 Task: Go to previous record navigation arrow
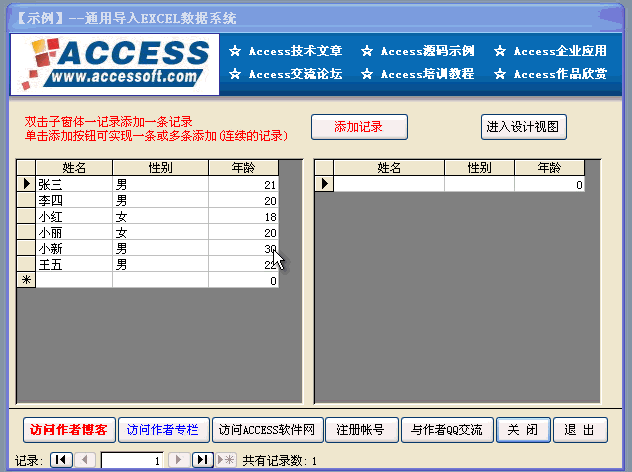[x=85, y=460]
